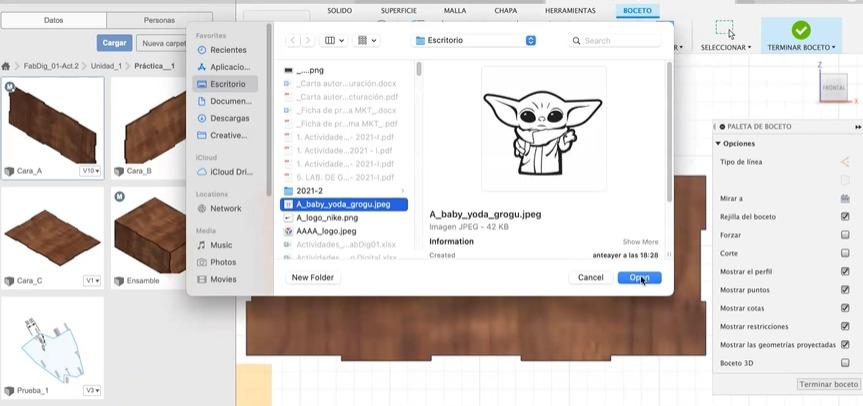
Task: Open the Cara_C version V1 dropdown
Action: click(92, 281)
